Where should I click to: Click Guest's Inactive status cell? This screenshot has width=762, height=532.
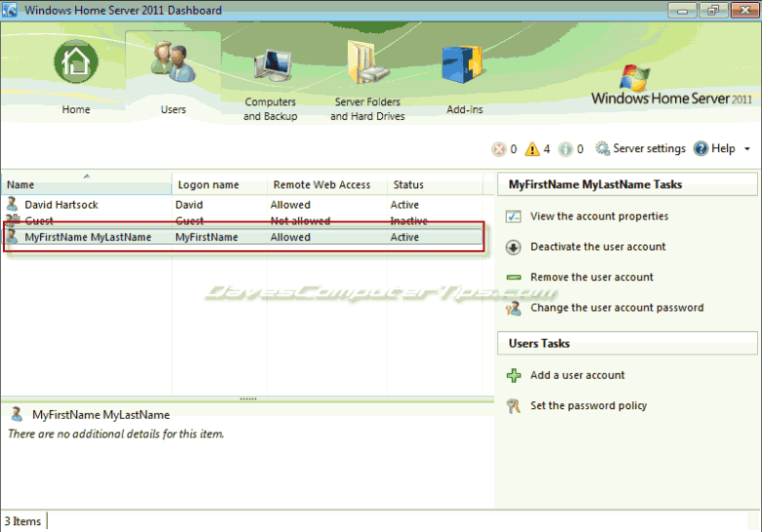[408, 221]
